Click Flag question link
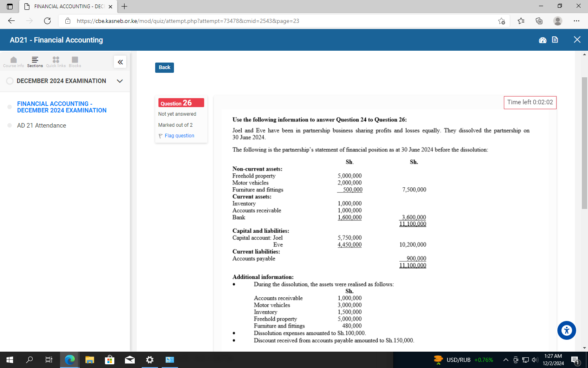 [179, 136]
